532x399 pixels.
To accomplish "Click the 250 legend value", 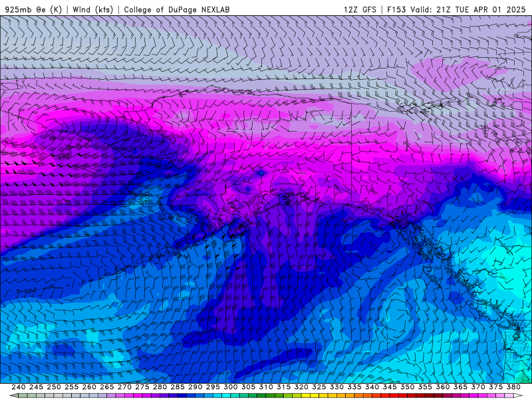I will 54,387.
